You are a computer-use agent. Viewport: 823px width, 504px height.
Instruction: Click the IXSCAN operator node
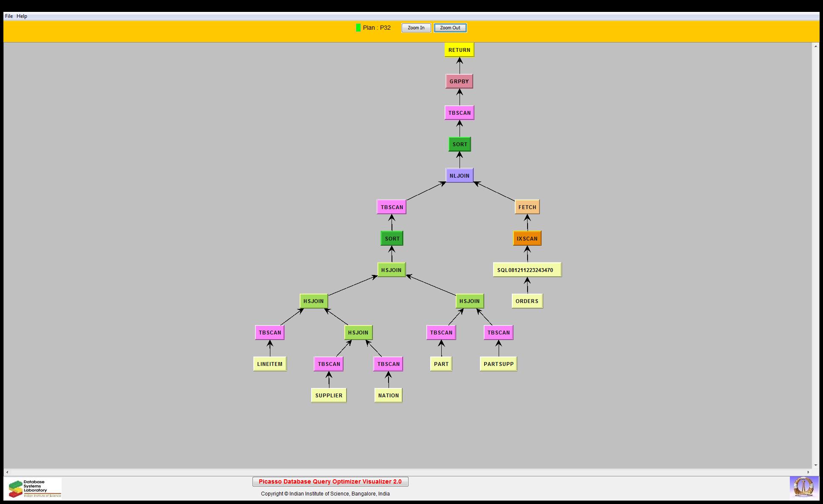point(527,238)
